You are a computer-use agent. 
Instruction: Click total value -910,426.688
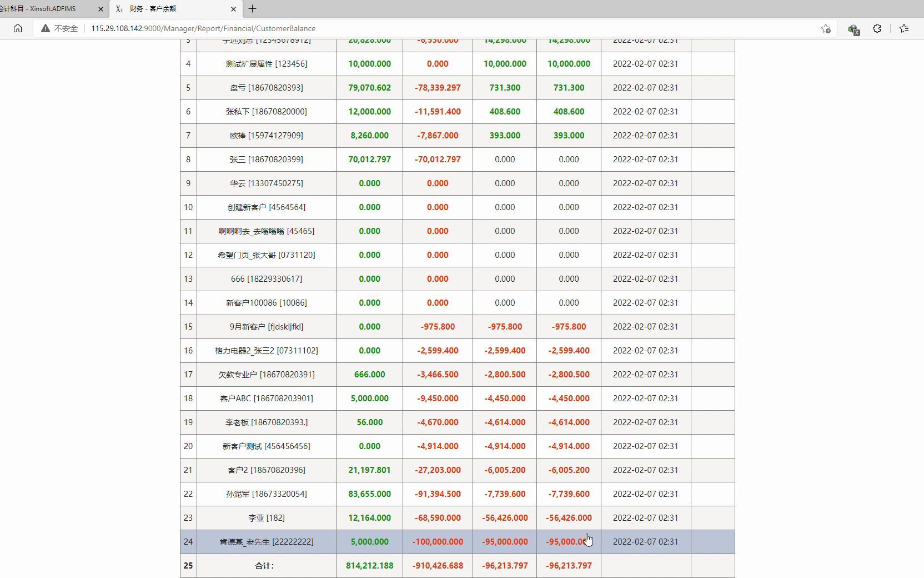(438, 566)
